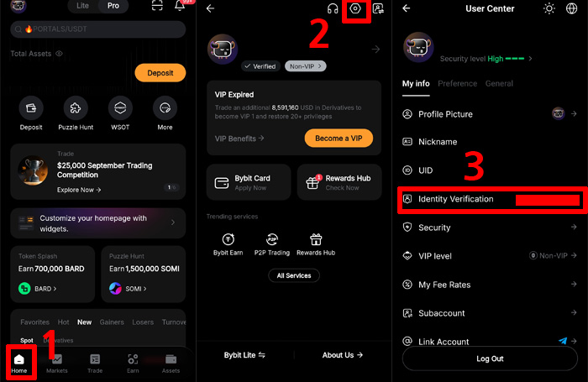Open settings gear icon in profile header
The image size is (588, 382).
tap(356, 9)
